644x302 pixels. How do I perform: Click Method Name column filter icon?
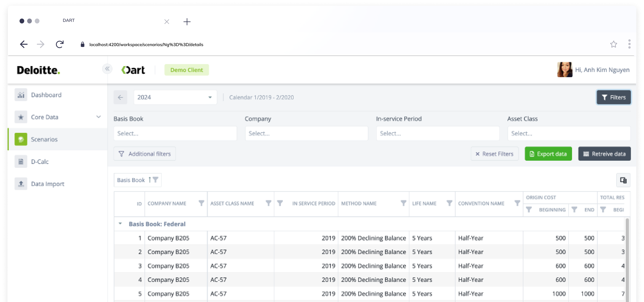[403, 203]
